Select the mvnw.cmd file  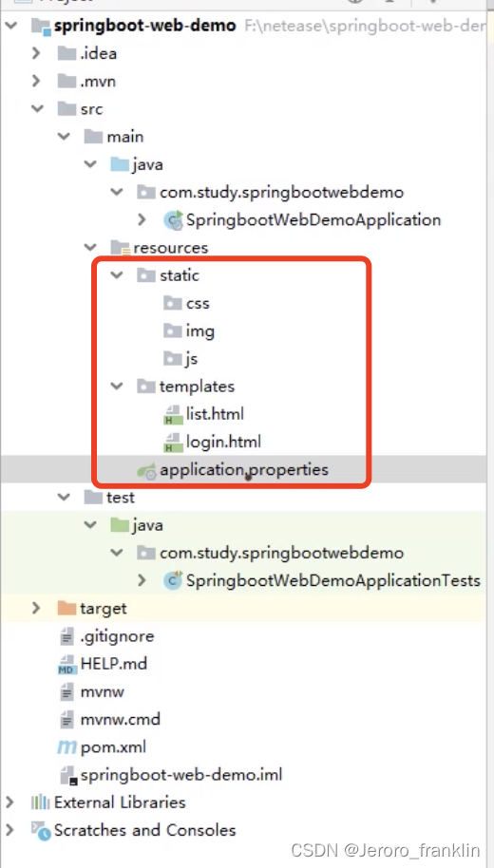(121, 720)
